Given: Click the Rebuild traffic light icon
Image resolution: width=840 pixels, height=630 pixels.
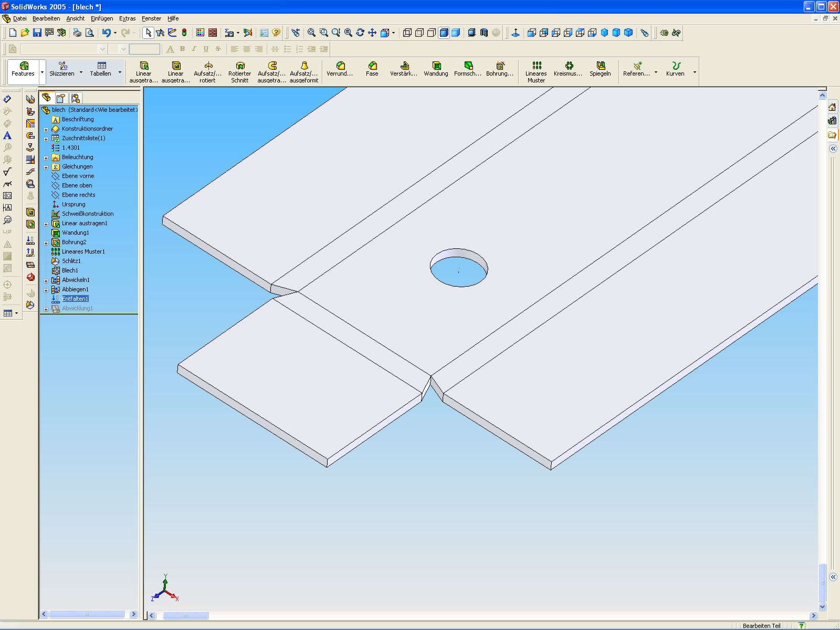Looking at the screenshot, I should coord(184,33).
